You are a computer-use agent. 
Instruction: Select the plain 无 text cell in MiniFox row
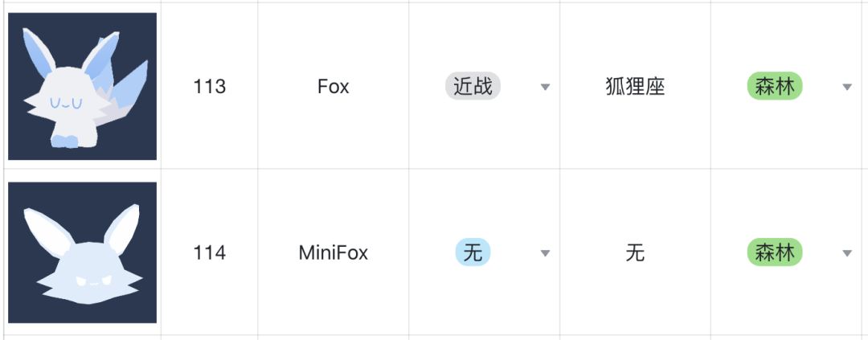[x=635, y=253]
